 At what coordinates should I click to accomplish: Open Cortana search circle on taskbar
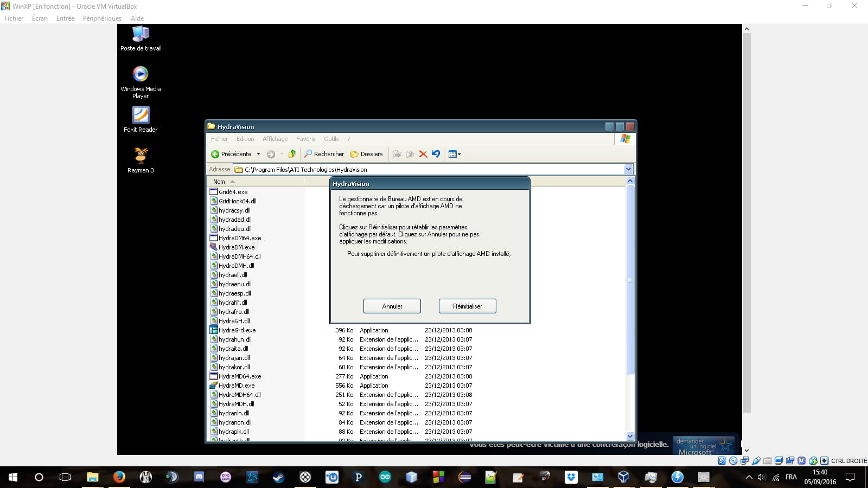point(39,477)
